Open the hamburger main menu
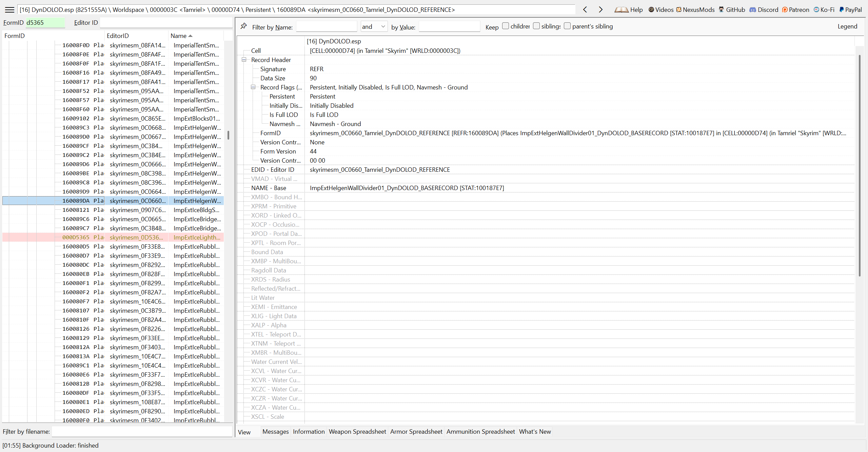 [x=9, y=10]
